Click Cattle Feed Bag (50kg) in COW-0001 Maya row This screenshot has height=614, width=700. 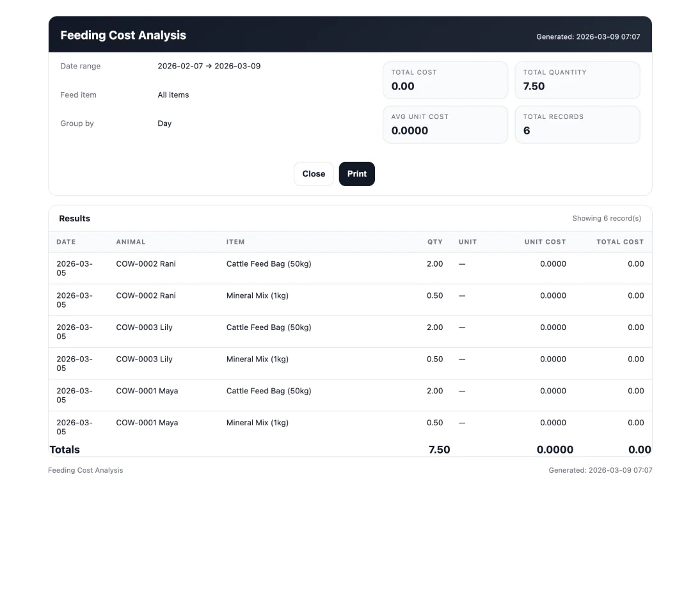click(x=269, y=391)
